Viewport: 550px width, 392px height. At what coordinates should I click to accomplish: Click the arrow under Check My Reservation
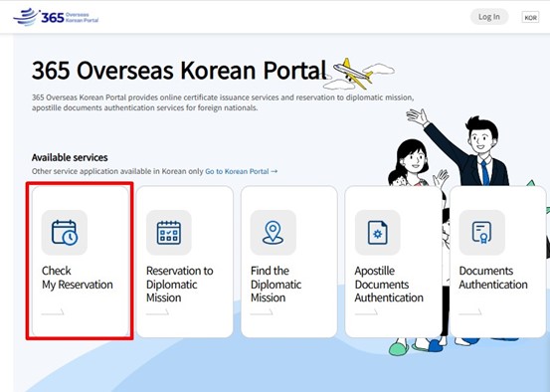pos(53,311)
